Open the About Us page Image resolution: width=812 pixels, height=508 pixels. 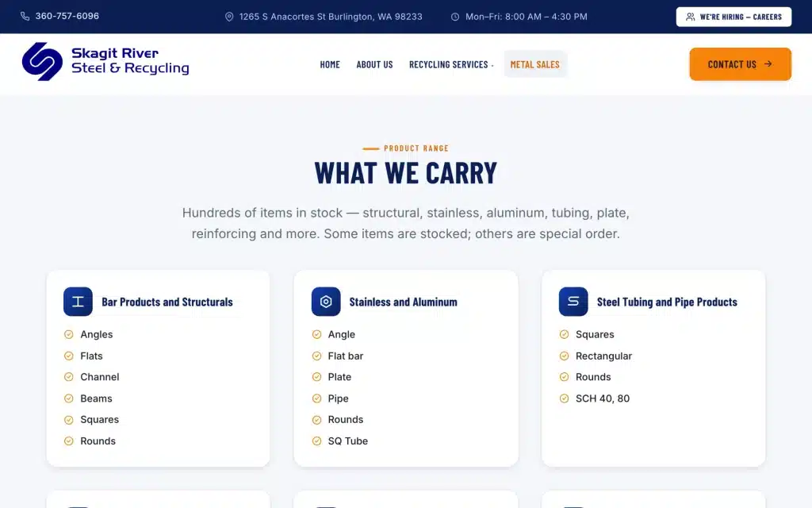tap(374, 64)
